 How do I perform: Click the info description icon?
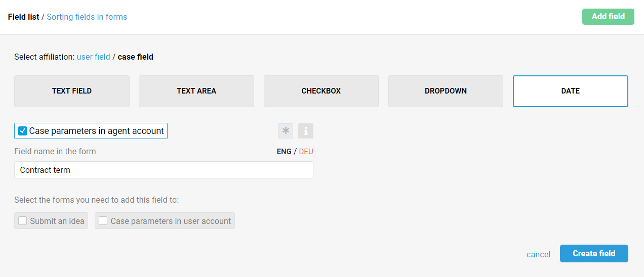pos(306,131)
